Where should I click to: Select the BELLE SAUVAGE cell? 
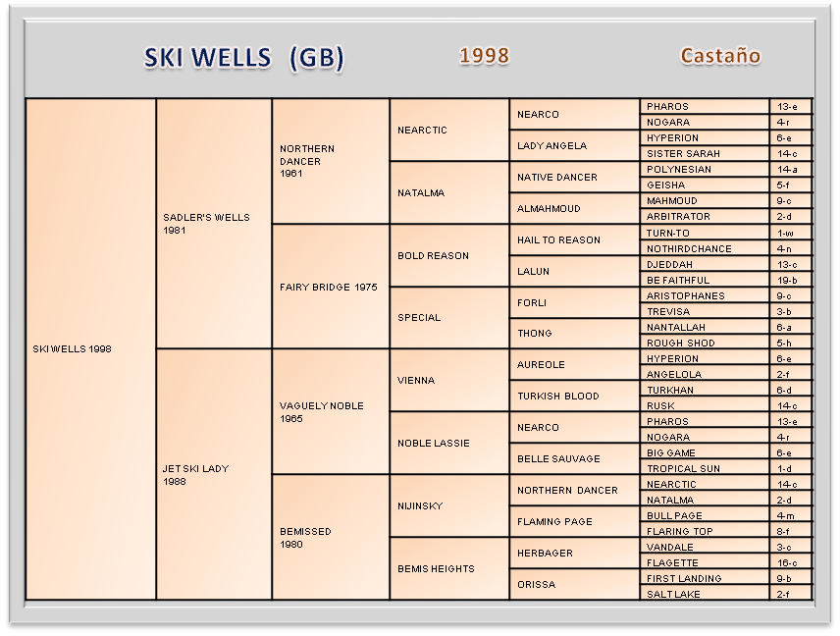tap(557, 458)
